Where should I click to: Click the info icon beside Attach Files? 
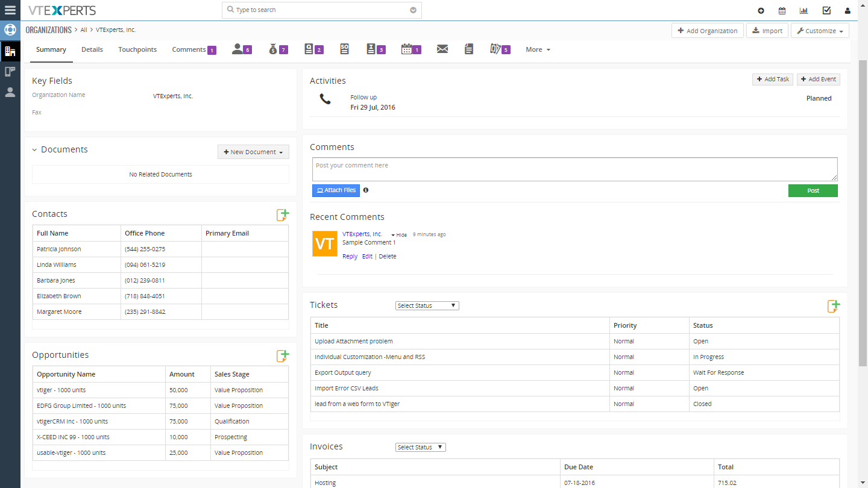[366, 190]
